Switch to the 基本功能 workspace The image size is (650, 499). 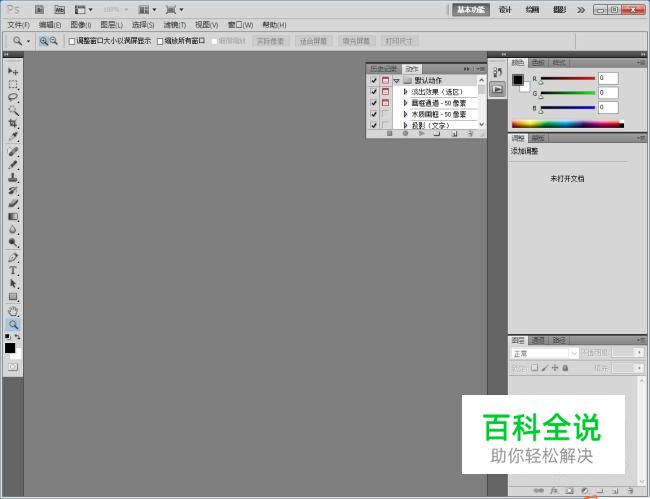pyautogui.click(x=471, y=10)
